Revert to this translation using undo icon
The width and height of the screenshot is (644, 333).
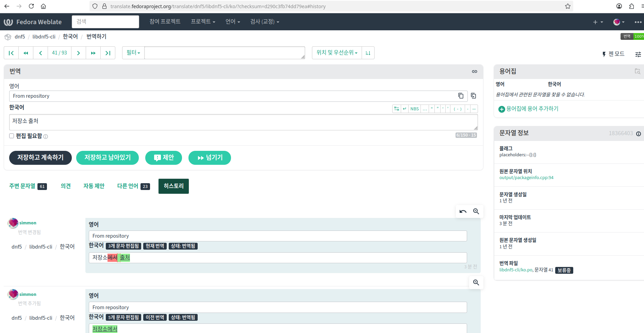(463, 211)
